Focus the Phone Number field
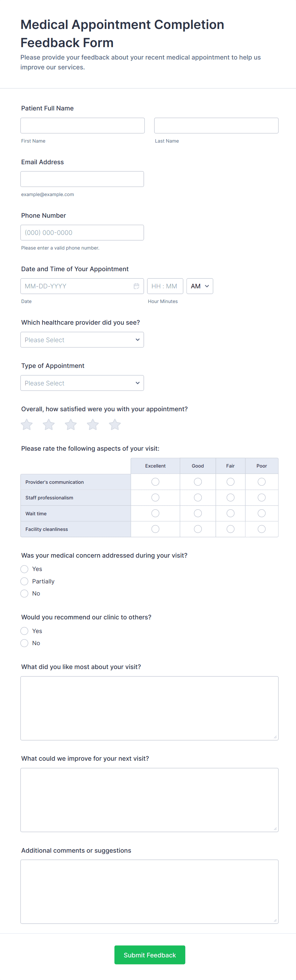Screen dimensions: 296x980 tap(82, 232)
